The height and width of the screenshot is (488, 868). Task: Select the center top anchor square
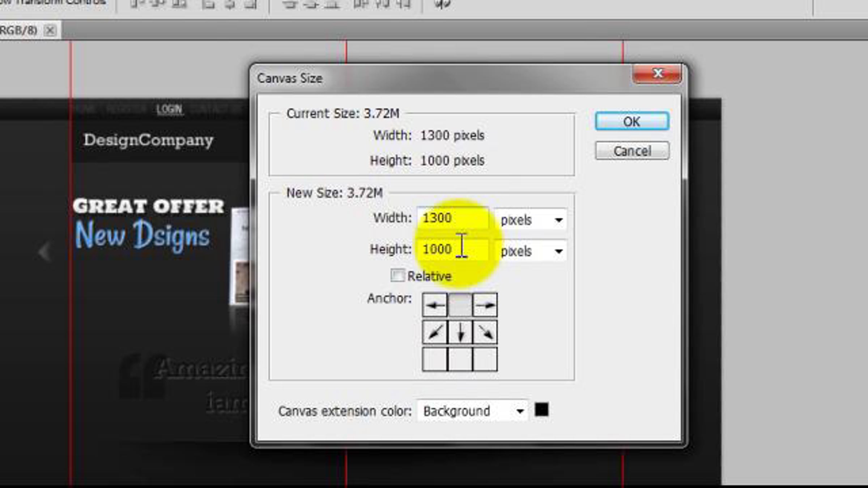[460, 305]
